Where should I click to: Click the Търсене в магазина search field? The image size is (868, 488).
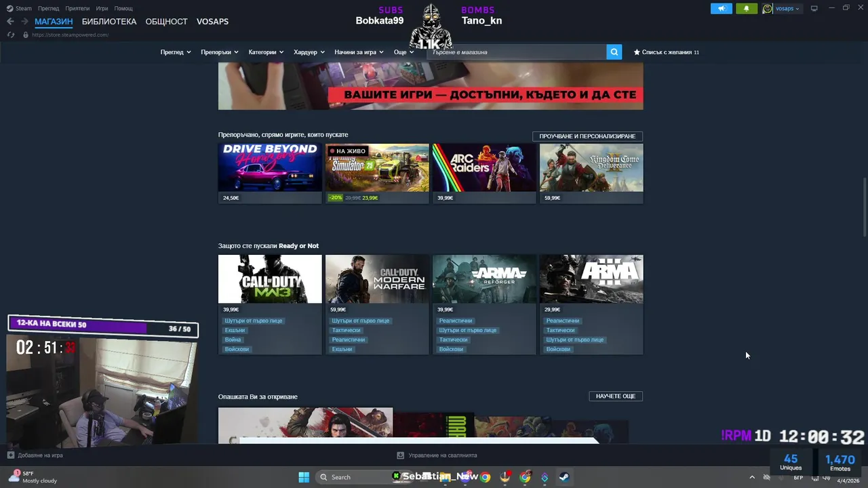tap(517, 52)
